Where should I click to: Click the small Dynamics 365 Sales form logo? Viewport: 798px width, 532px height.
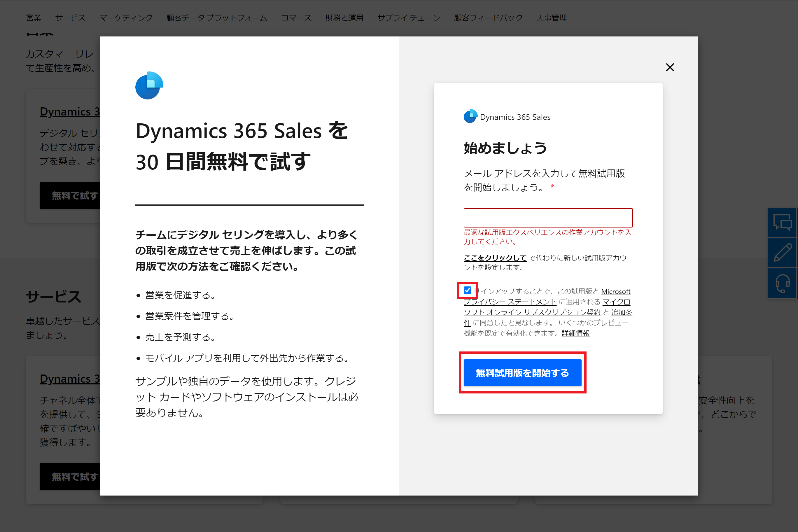470,116
